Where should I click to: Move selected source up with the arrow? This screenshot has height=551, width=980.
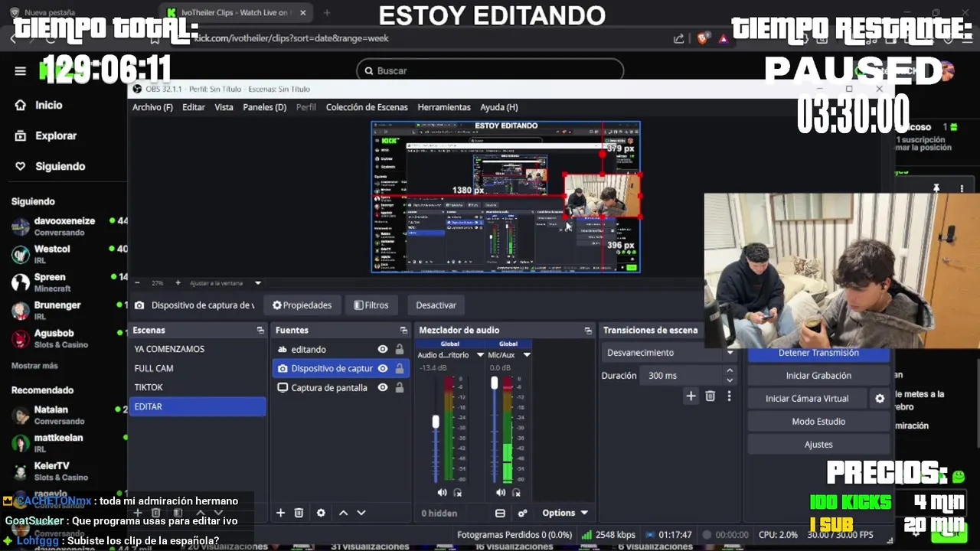(343, 513)
